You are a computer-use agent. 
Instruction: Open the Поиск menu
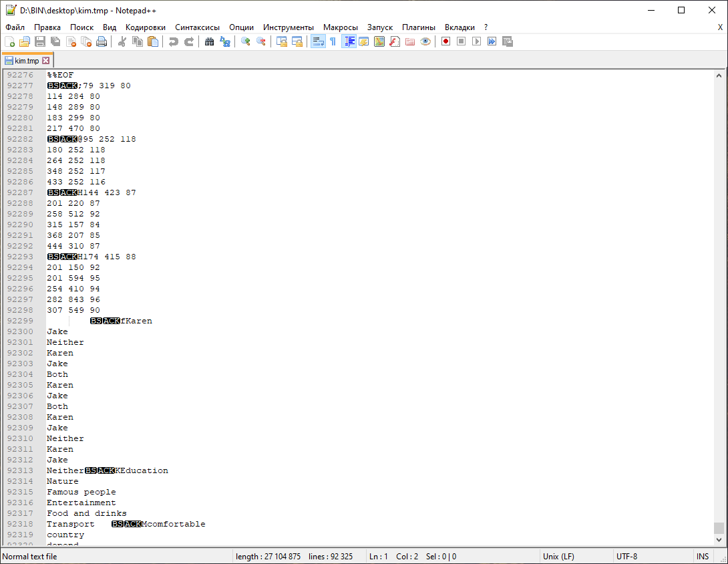click(81, 27)
